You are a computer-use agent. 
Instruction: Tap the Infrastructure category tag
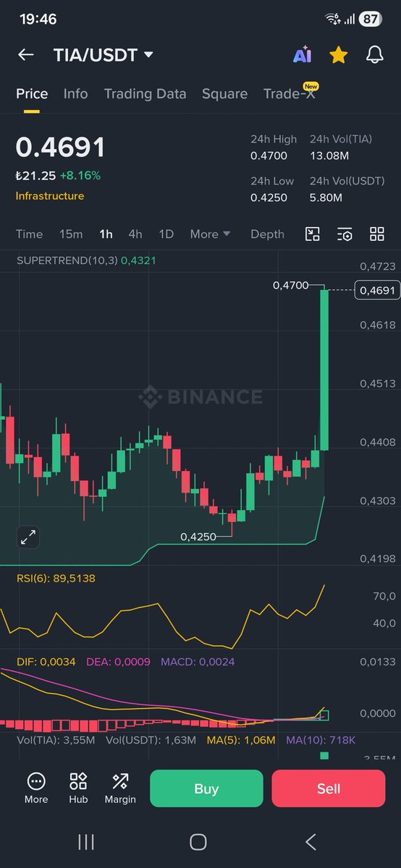50,196
